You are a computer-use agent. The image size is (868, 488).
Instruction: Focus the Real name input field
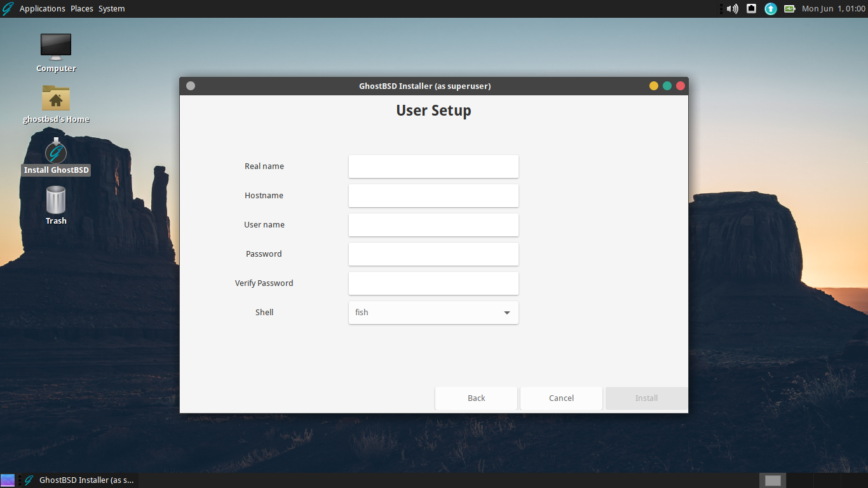click(x=433, y=166)
